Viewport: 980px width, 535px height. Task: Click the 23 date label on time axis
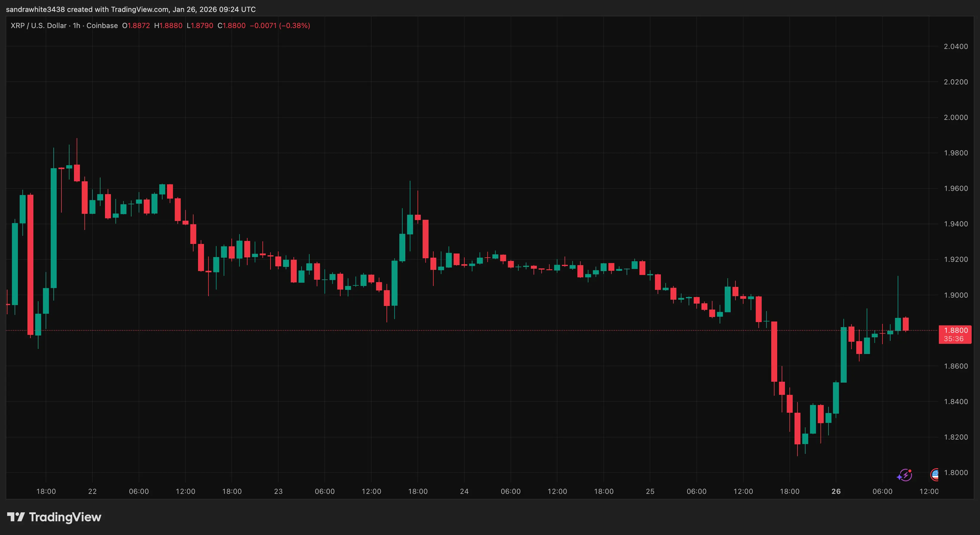(x=278, y=491)
